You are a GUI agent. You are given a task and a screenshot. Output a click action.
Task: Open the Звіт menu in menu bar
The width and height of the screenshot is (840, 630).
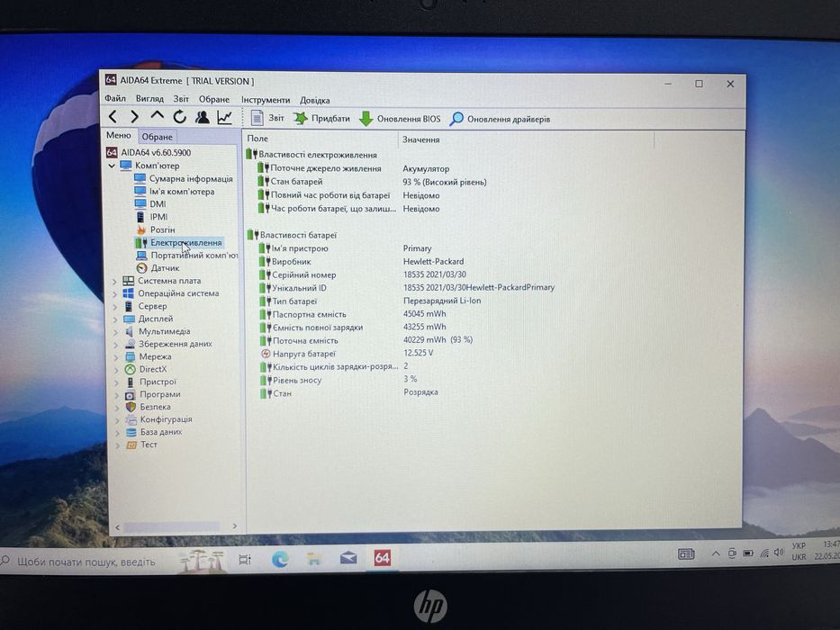point(181,99)
